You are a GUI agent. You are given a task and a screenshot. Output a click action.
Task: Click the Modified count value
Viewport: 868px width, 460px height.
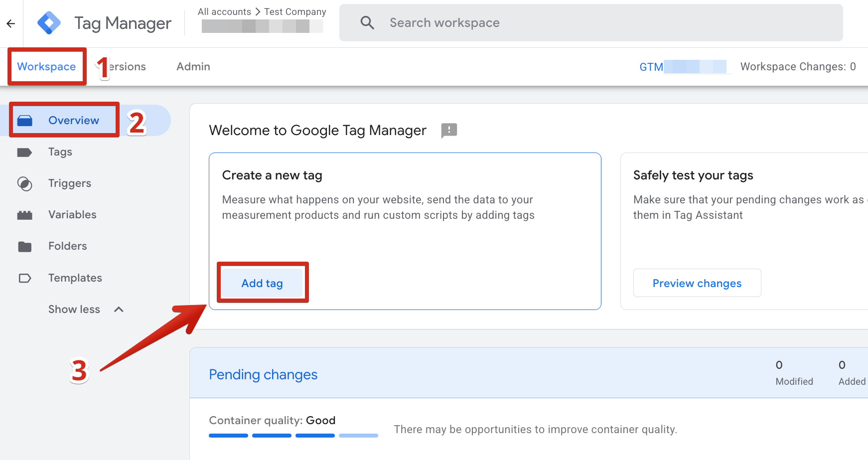tap(779, 365)
